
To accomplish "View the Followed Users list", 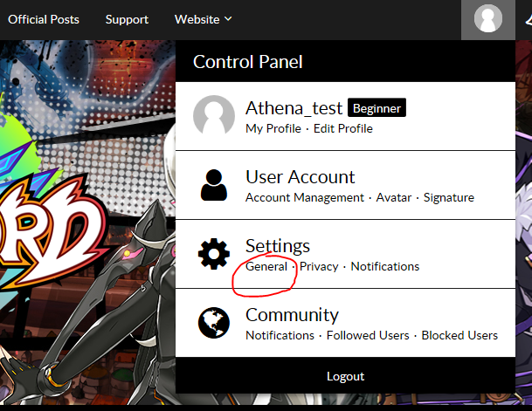I will click(x=368, y=335).
